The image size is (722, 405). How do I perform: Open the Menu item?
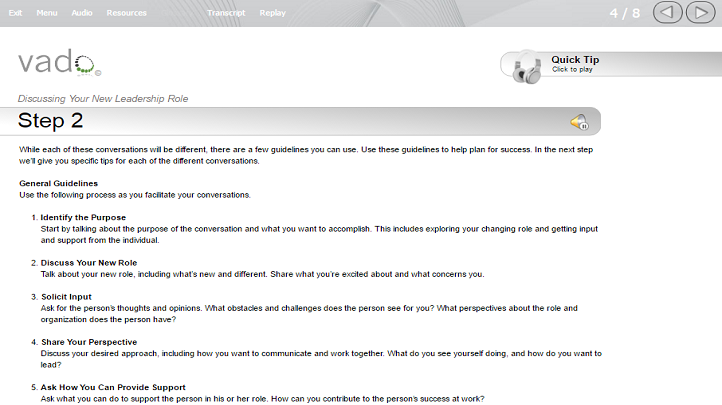click(47, 13)
